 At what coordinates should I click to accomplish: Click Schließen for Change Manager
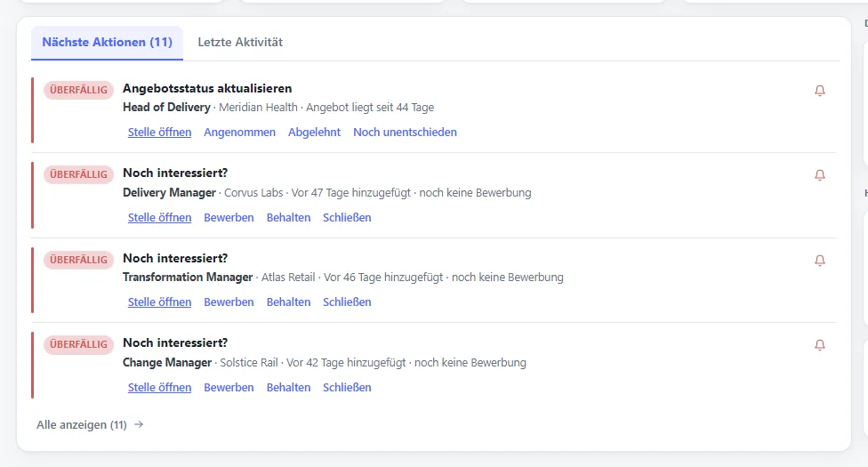click(347, 388)
